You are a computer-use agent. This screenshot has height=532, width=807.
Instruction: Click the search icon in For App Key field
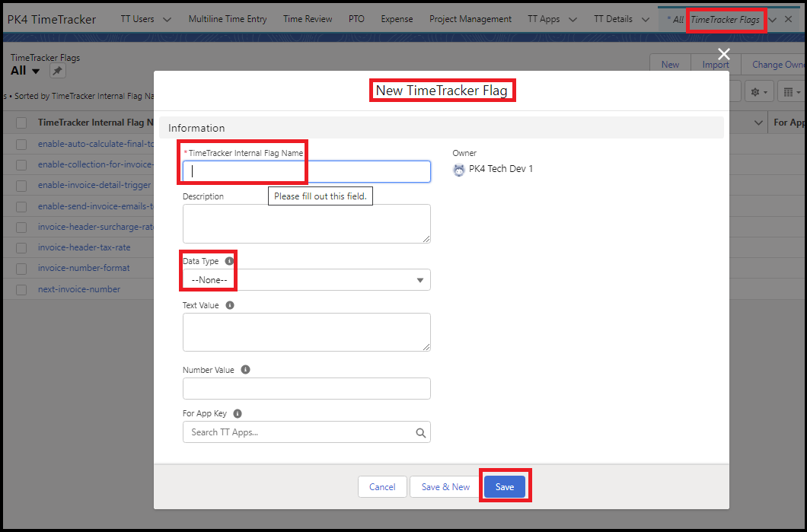click(x=420, y=432)
